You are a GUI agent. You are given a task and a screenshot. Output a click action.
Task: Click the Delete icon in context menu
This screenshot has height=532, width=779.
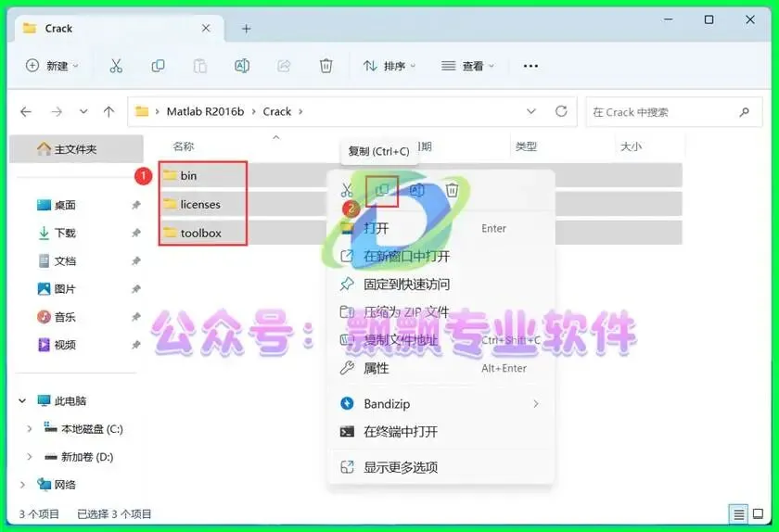(453, 190)
